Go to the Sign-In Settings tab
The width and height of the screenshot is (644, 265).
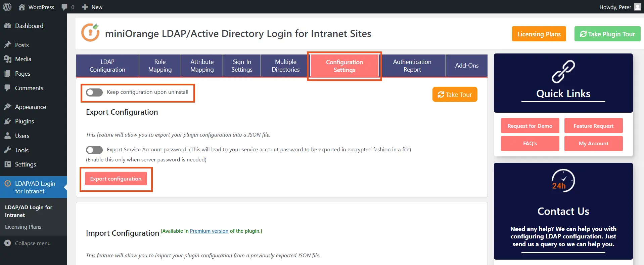pyautogui.click(x=242, y=66)
